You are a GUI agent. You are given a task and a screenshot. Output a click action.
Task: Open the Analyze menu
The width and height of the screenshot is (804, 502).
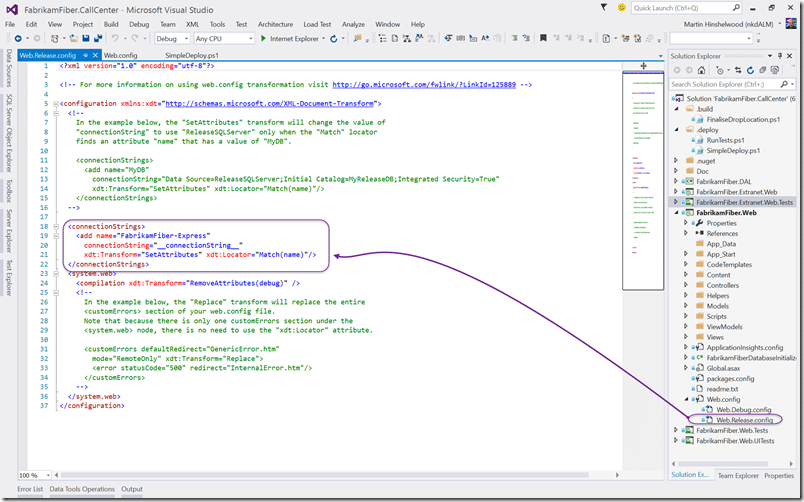click(x=353, y=24)
